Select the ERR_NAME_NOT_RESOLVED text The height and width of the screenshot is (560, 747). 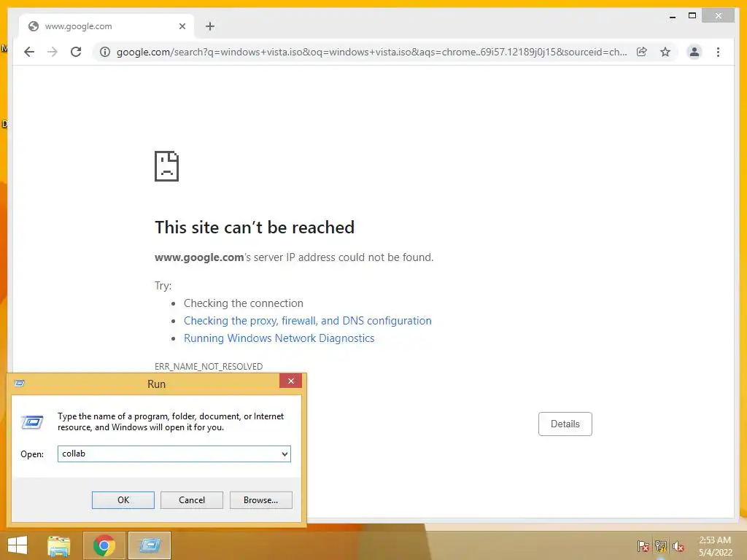[x=209, y=366]
